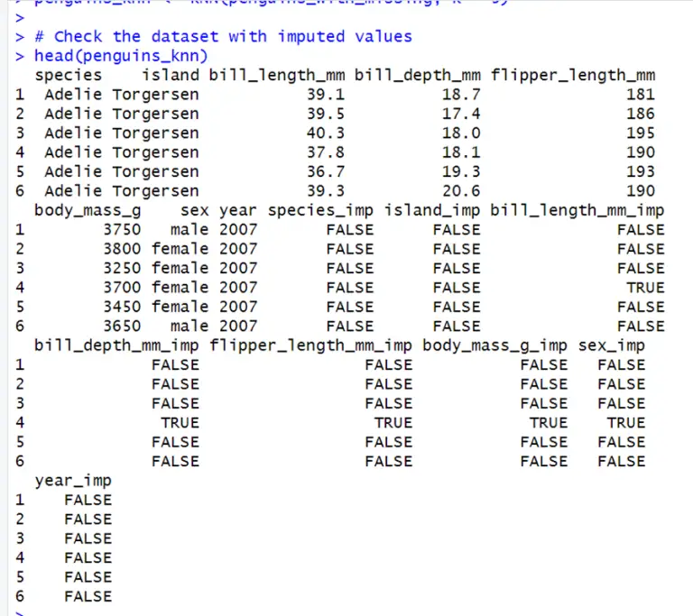Select flipper length value 193

tap(641, 171)
